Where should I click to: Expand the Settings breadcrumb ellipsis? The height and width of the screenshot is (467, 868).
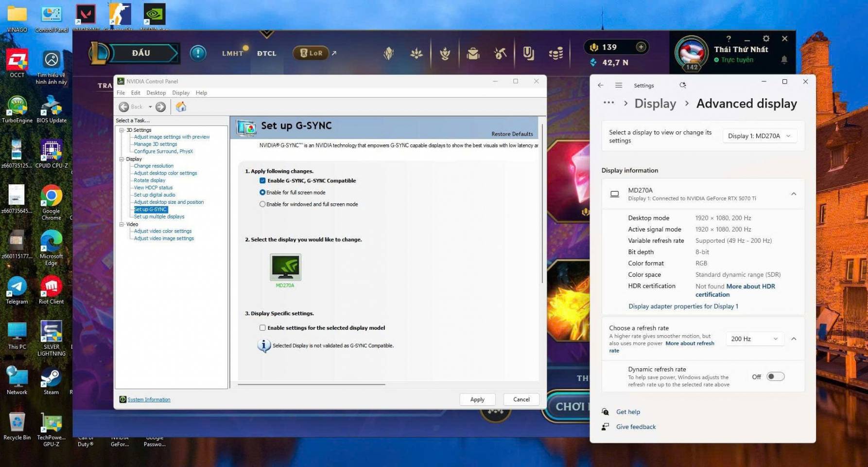coord(608,103)
